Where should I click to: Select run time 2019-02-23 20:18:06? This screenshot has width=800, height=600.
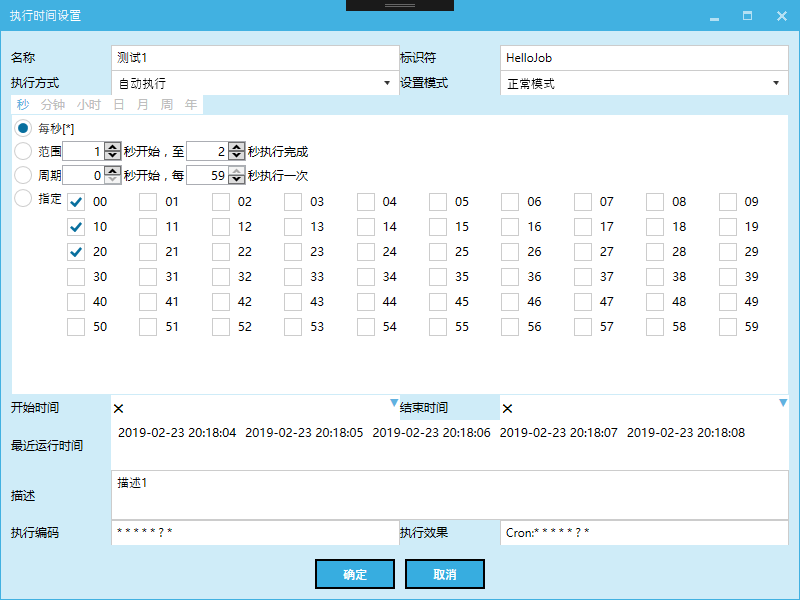[x=431, y=433]
